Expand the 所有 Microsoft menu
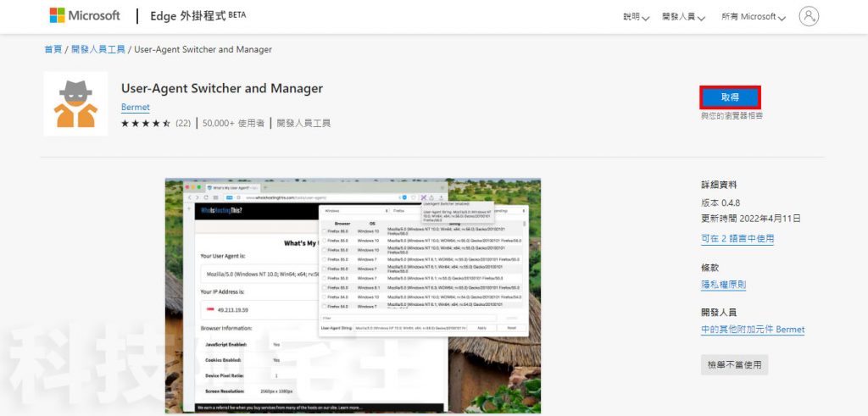The height and width of the screenshot is (416, 868). point(754,17)
